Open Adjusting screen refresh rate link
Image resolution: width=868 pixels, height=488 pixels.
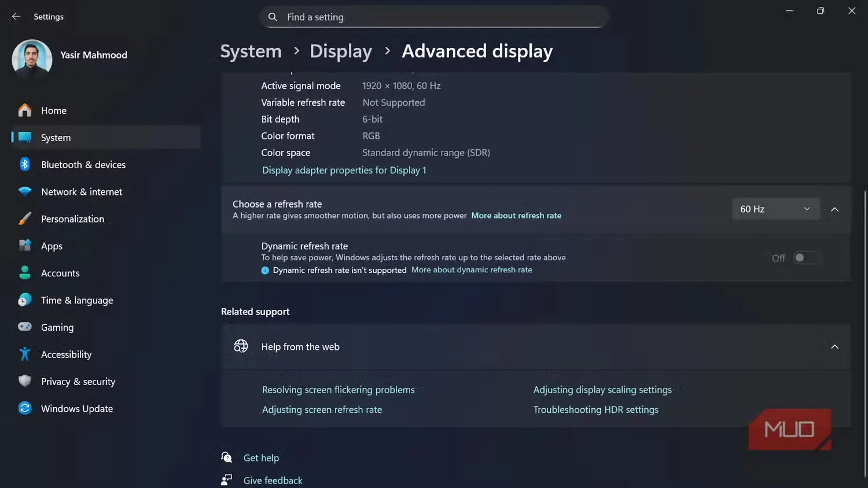coord(322,409)
